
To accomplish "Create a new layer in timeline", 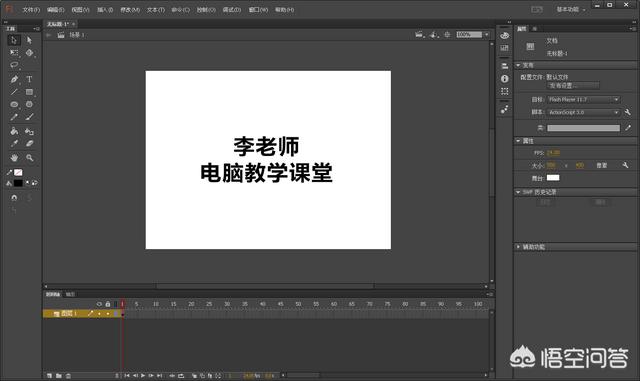I will pos(49,375).
